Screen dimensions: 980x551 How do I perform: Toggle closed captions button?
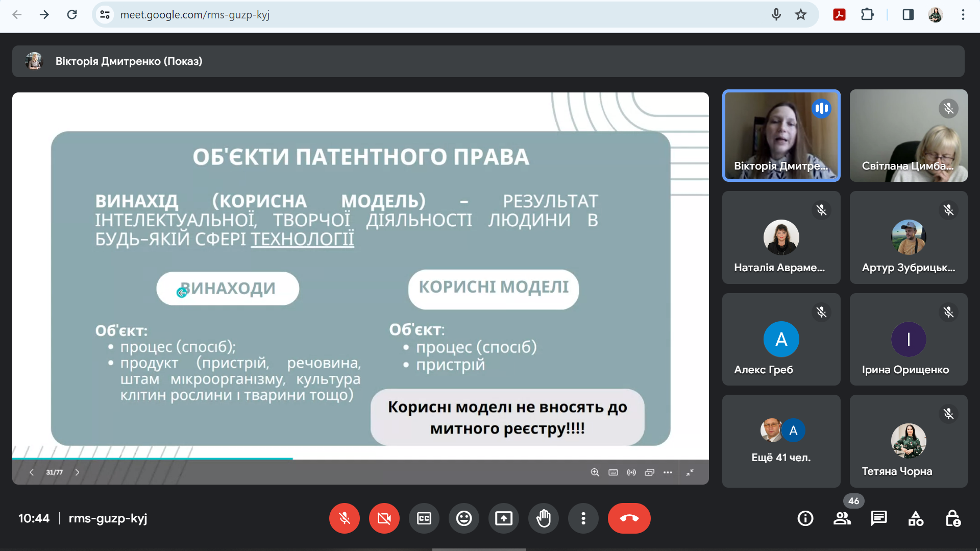[424, 518]
